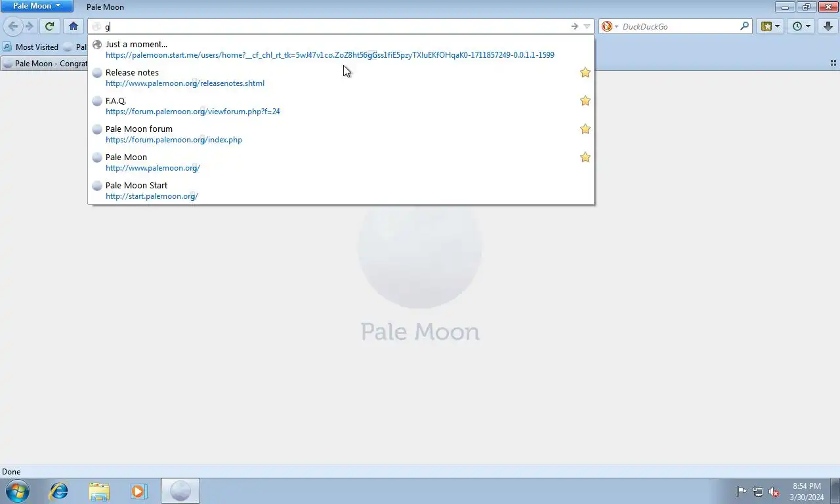Launch Internet Explorer from the taskbar
Image resolution: width=840 pixels, height=504 pixels.
click(59, 491)
